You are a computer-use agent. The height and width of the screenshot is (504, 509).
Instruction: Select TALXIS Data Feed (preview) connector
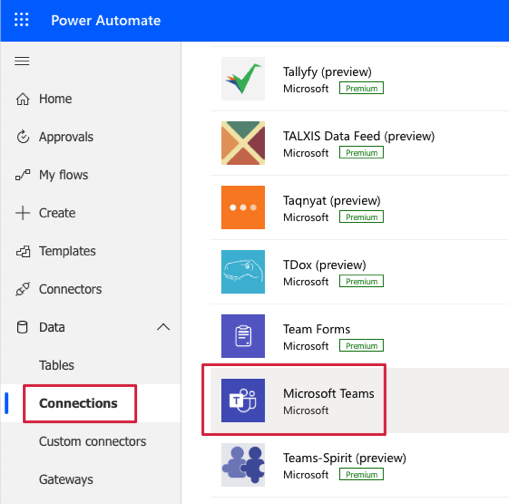point(359,136)
